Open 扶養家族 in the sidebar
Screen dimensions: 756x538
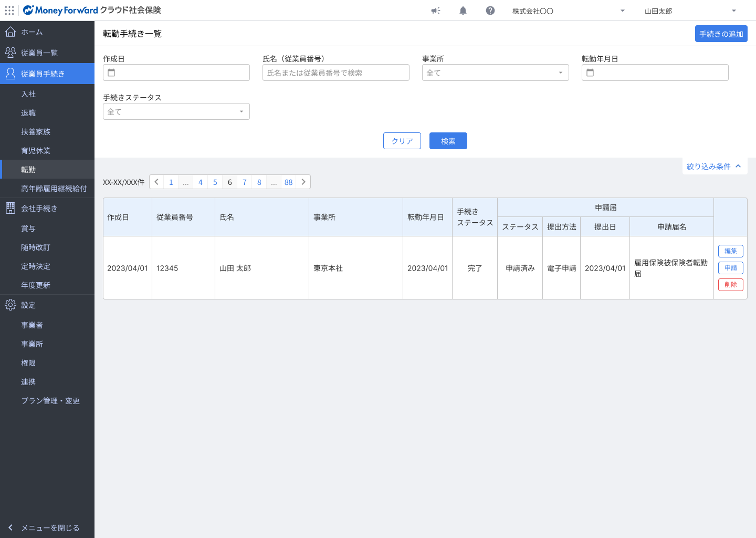coord(47,132)
